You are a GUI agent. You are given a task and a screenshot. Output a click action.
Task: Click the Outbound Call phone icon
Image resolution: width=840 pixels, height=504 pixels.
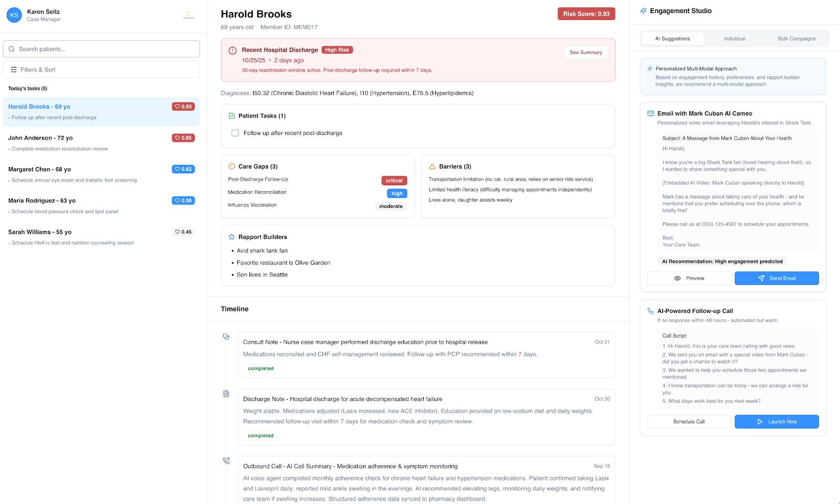226,460
